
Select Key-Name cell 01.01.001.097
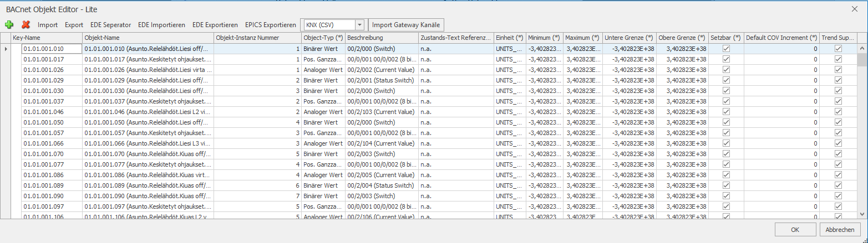coord(52,206)
